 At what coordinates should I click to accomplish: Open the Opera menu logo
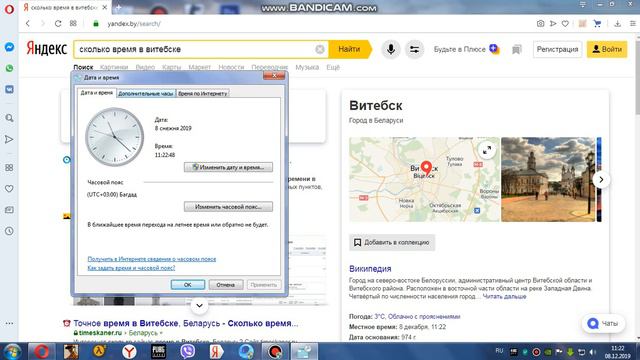(x=9, y=9)
